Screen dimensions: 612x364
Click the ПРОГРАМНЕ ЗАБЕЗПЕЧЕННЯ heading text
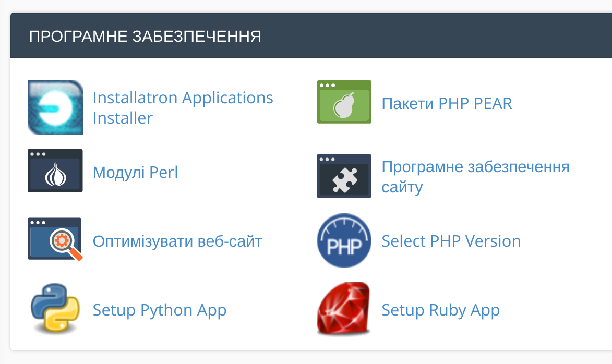point(145,37)
